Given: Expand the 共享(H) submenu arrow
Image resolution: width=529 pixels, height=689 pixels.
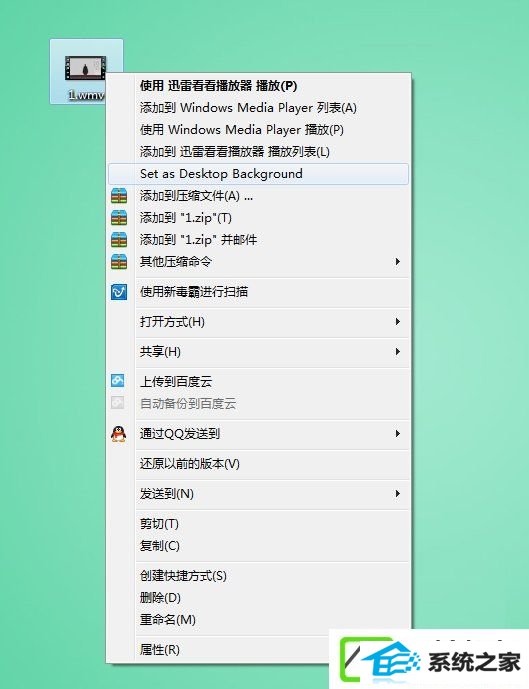Looking at the screenshot, I should coord(397,352).
